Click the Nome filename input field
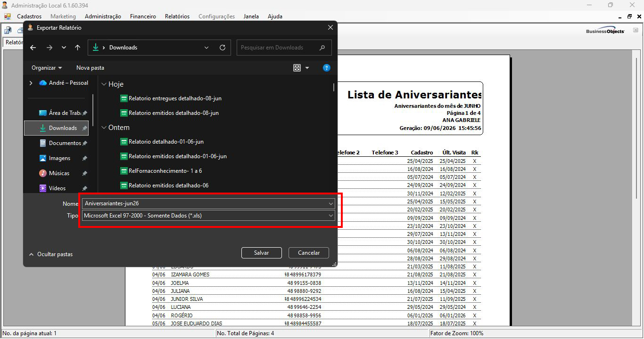 point(208,203)
